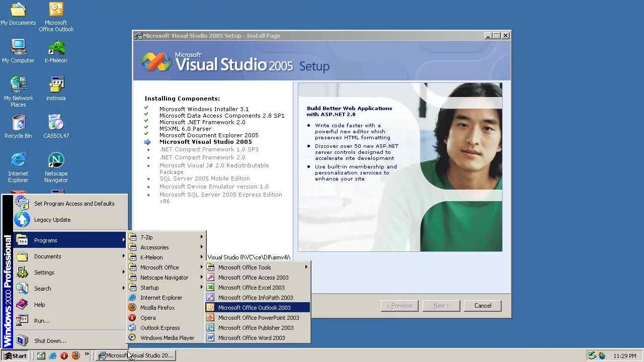Click the Search magnifier icon
Image resolution: width=644 pixels, height=362 pixels.
coord(22,288)
